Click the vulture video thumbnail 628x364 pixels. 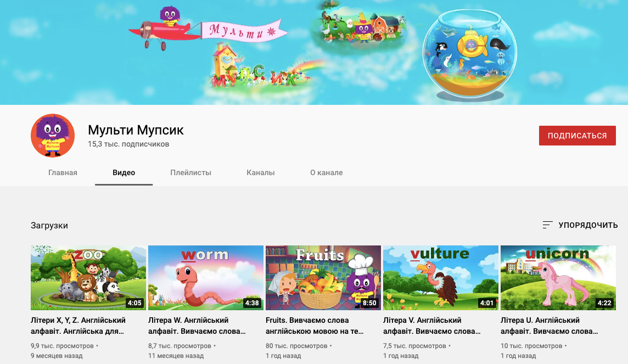[441, 278]
